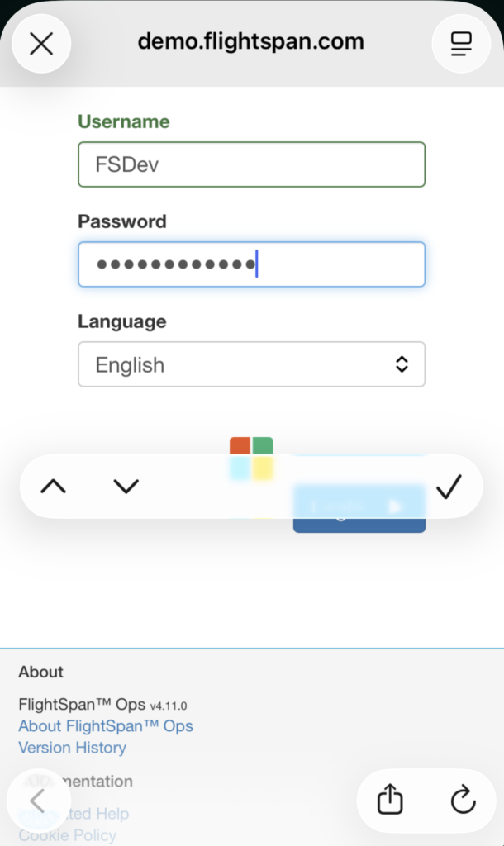
Task: Click the four-color Microsoft squares logo
Action: [x=251, y=459]
